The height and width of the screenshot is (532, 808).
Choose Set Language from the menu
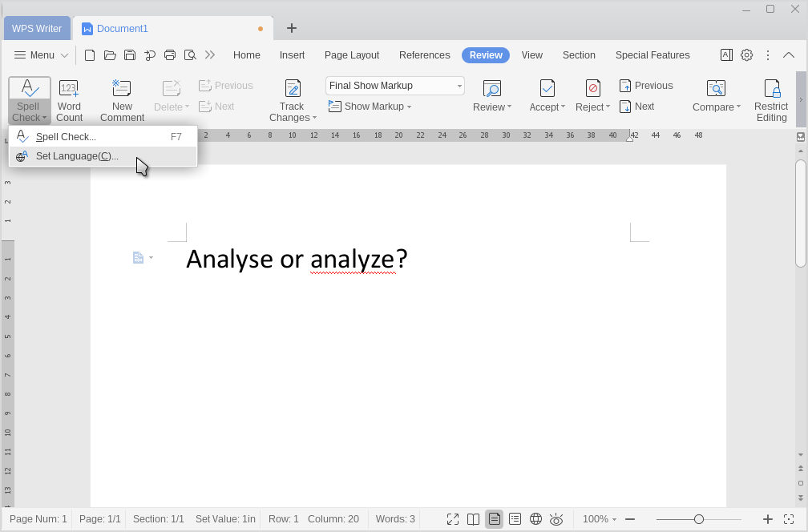(77, 156)
